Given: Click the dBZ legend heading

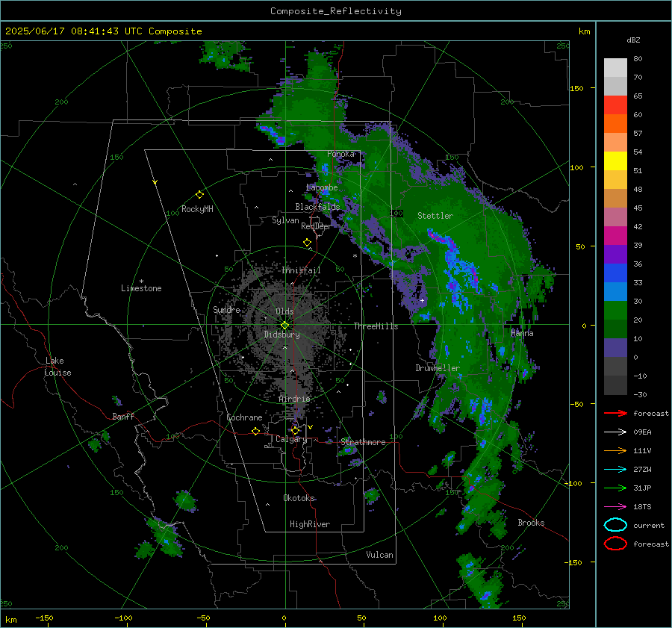Looking at the screenshot, I should point(633,40).
